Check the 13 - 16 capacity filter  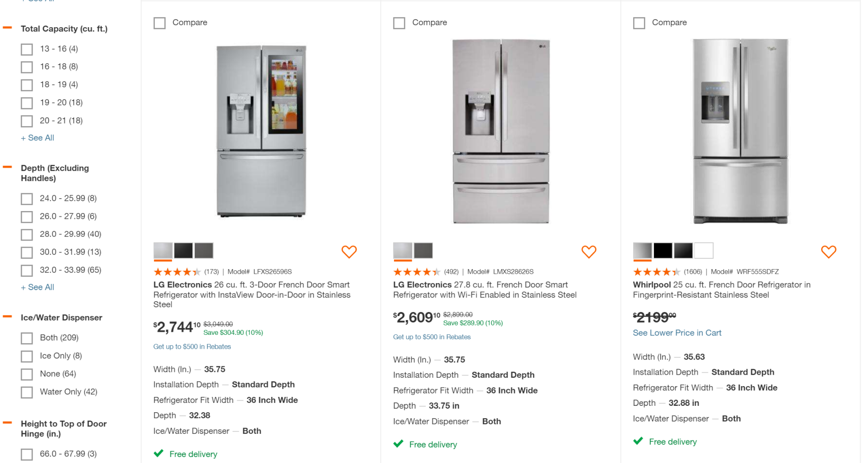27,49
